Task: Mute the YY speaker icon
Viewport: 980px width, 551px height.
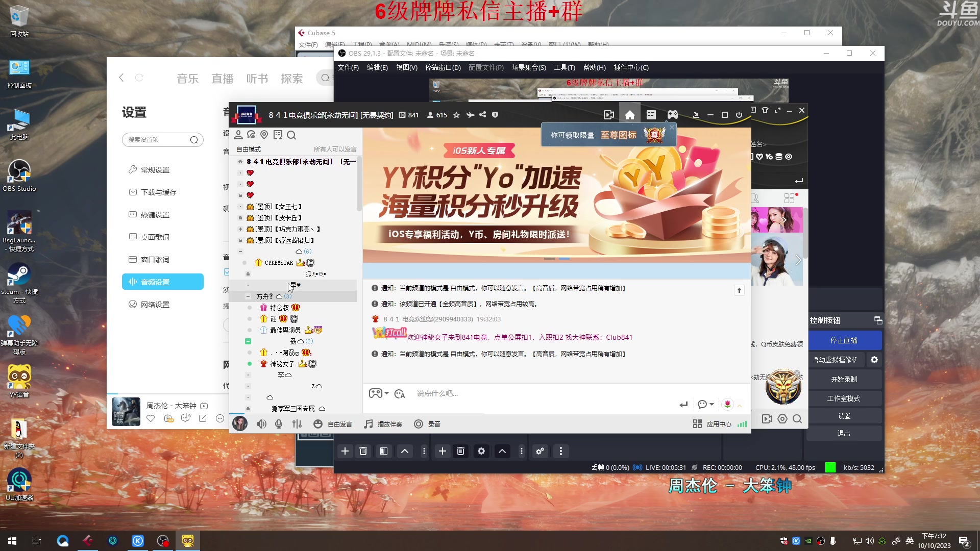Action: (x=261, y=424)
